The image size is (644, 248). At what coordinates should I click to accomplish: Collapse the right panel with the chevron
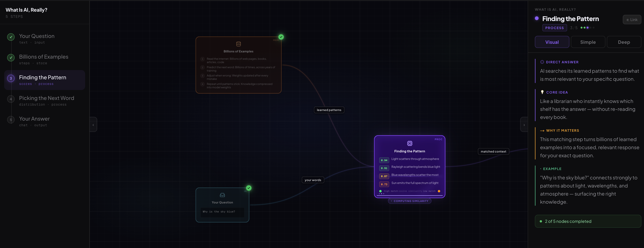click(x=524, y=125)
